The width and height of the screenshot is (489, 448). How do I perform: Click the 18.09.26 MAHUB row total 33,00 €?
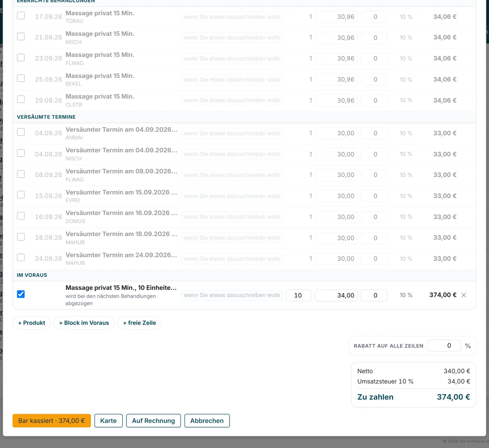click(x=445, y=238)
